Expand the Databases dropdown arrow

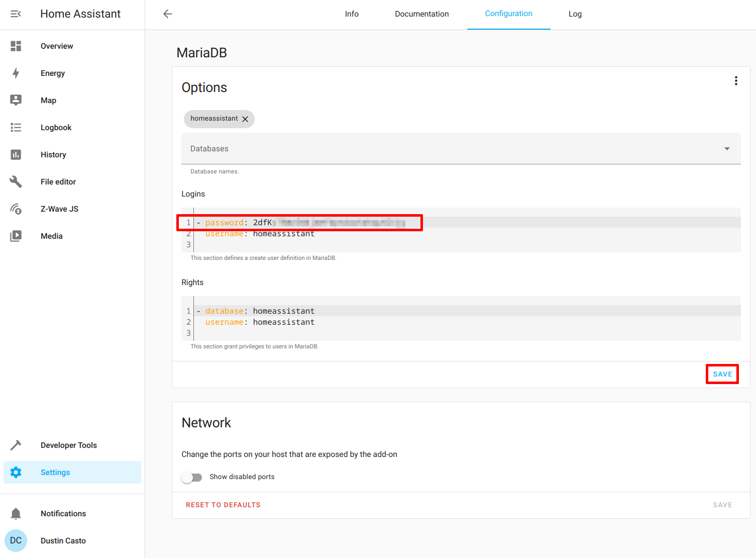point(727,149)
